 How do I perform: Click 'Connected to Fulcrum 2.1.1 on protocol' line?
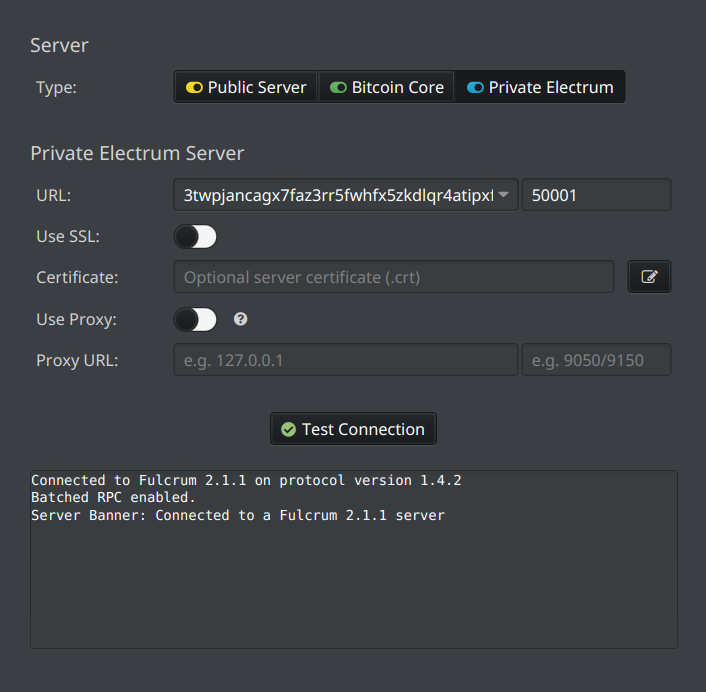(x=246, y=480)
